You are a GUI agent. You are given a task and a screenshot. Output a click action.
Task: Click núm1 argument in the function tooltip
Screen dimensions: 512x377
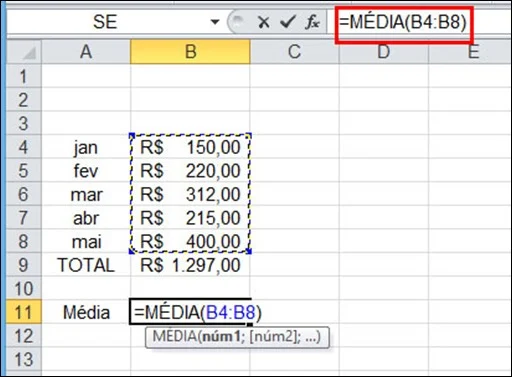pos(221,337)
